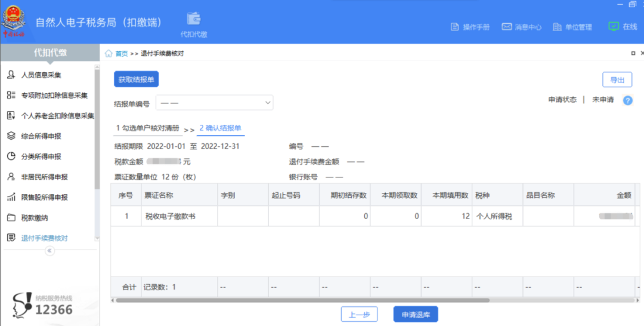Click the national tax emblem logo
This screenshot has height=326, width=644.
pos(14,20)
